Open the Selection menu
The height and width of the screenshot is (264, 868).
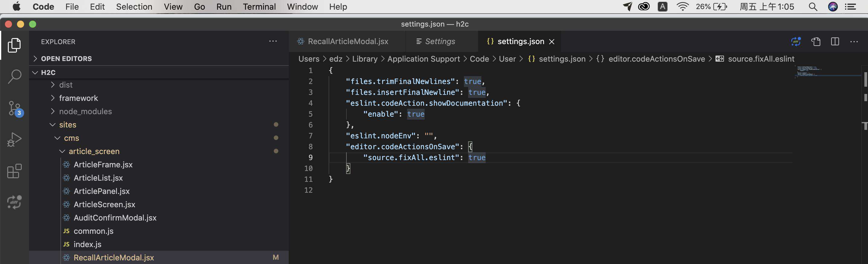[x=134, y=6]
